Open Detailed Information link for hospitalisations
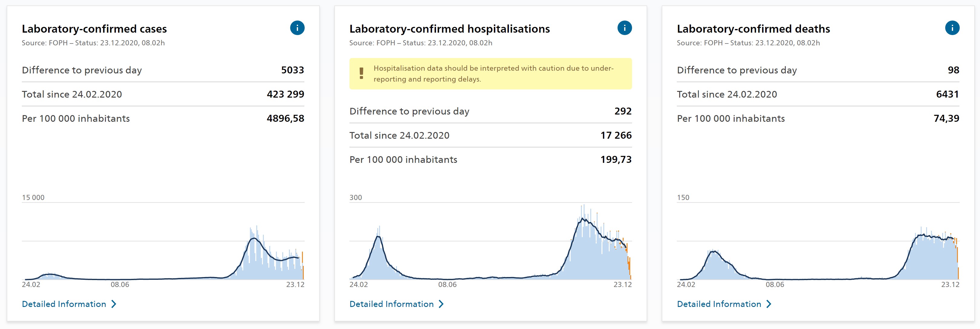The width and height of the screenshot is (980, 329). [392, 304]
